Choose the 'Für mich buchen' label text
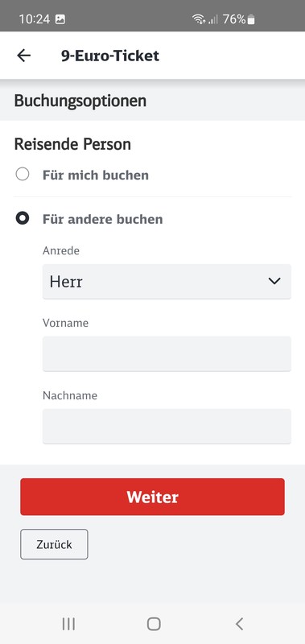This screenshot has width=305, height=644. [x=96, y=175]
